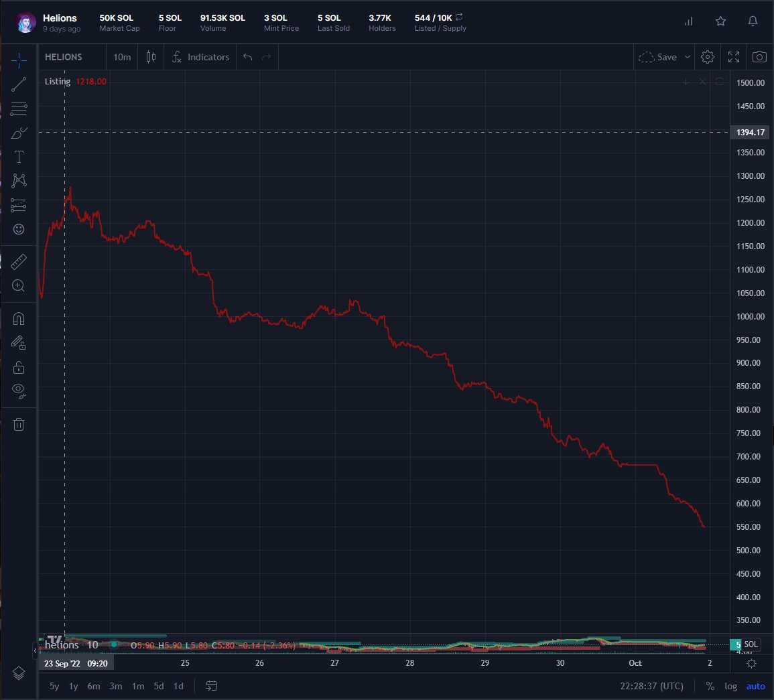Select the 1d date range
The height and width of the screenshot is (700, 774).
click(x=178, y=686)
